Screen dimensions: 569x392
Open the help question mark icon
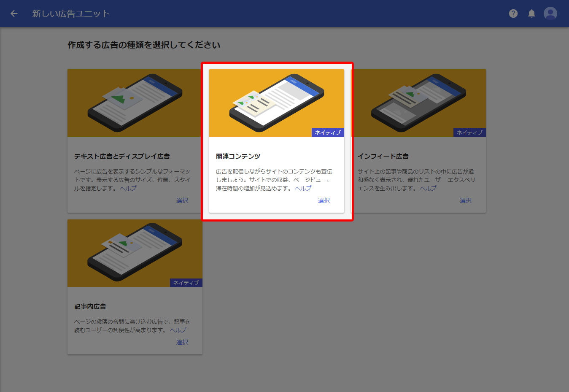tap(513, 14)
